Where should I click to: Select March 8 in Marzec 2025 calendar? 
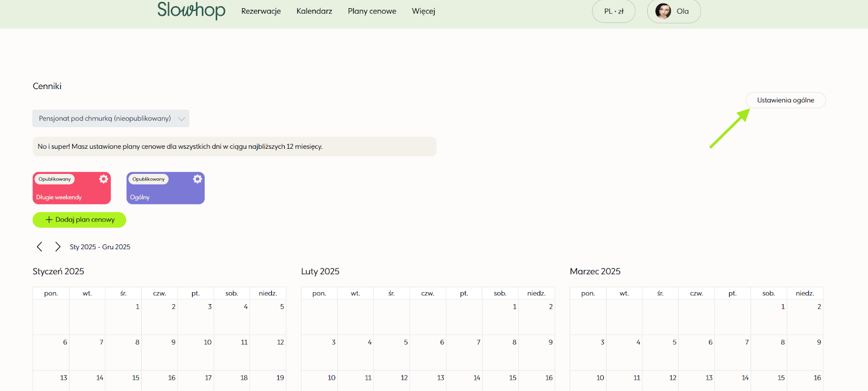(x=769, y=352)
